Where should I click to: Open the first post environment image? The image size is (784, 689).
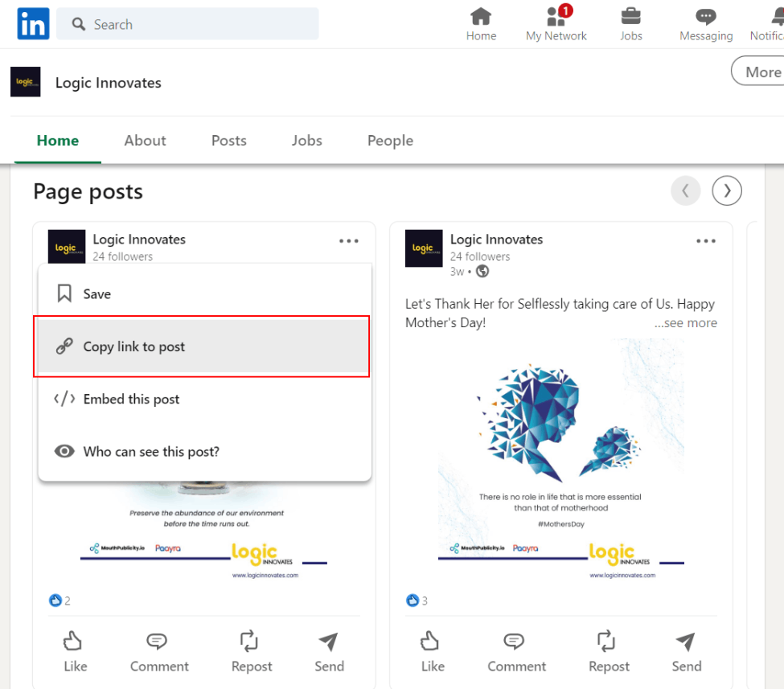(204, 531)
